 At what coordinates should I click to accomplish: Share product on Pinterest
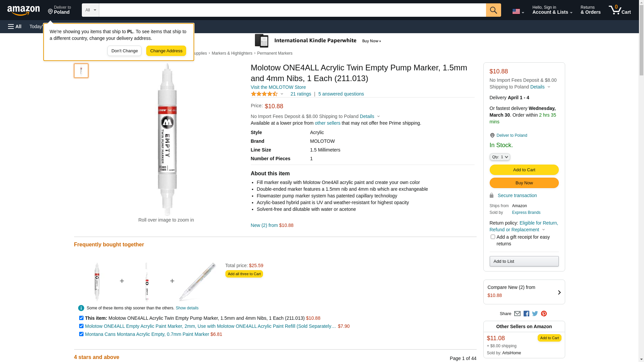[x=544, y=314]
